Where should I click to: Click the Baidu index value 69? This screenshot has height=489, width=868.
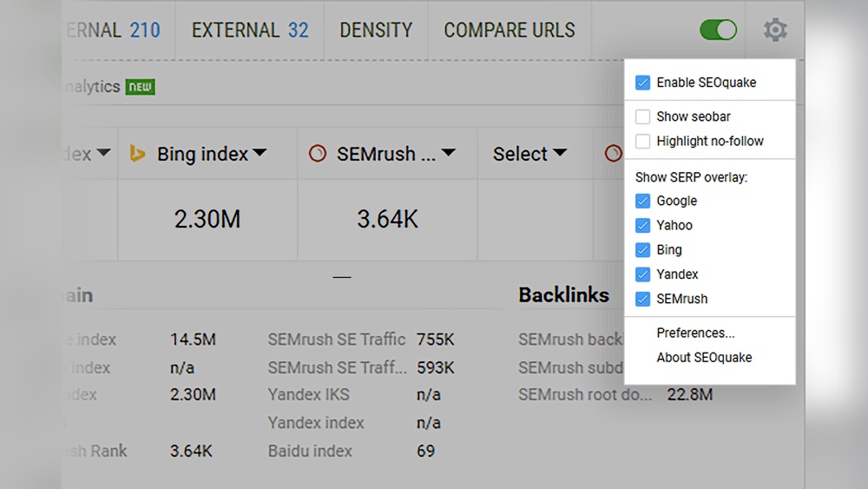[425, 452]
